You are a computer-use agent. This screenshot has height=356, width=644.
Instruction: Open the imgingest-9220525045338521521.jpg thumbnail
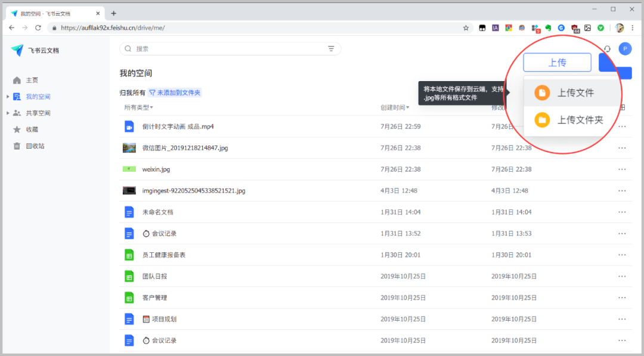pos(129,191)
